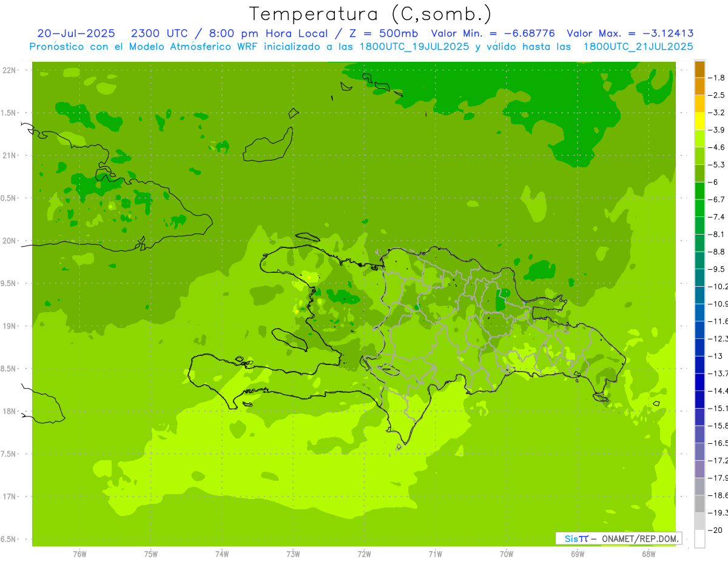This screenshot has height=562, width=728.
Task: Click the brown legend swatch above -1.8
Action: [x=699, y=69]
